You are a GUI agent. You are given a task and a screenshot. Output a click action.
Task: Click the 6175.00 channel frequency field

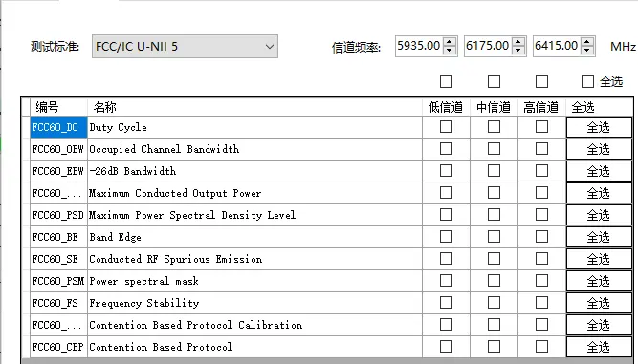pyautogui.click(x=488, y=46)
